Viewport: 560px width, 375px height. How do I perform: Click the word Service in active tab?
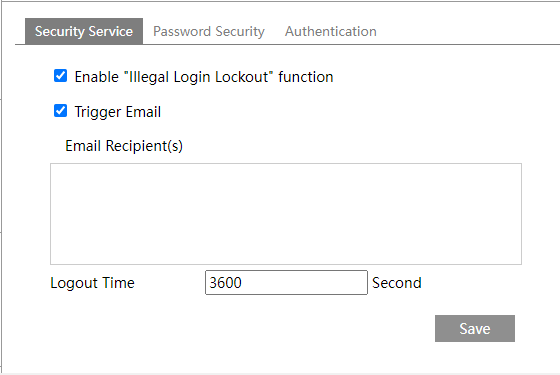111,31
